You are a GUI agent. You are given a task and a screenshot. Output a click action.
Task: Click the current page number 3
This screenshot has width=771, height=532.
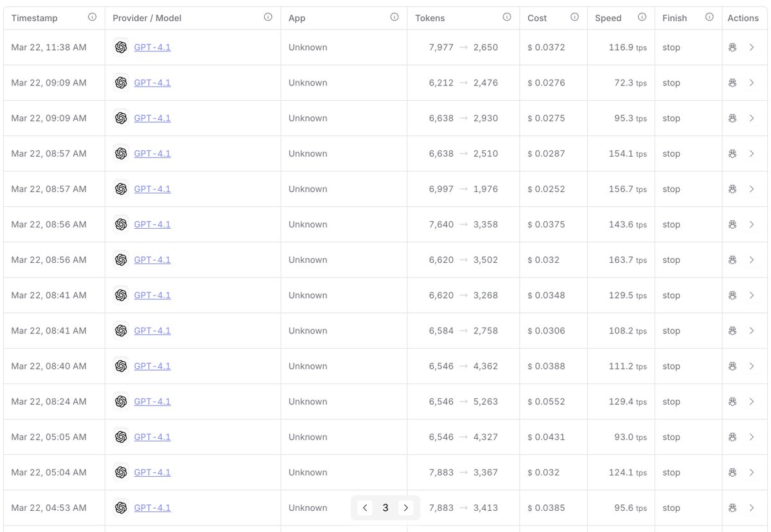tap(385, 508)
